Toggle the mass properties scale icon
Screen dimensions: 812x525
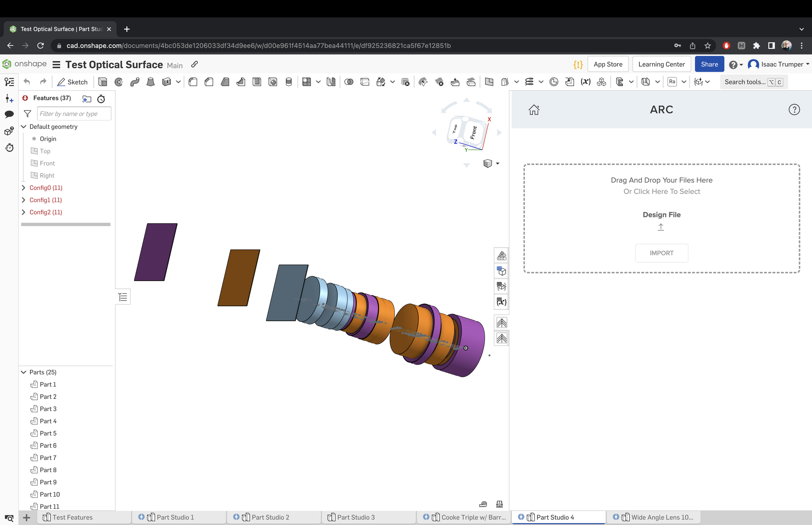pos(500,504)
